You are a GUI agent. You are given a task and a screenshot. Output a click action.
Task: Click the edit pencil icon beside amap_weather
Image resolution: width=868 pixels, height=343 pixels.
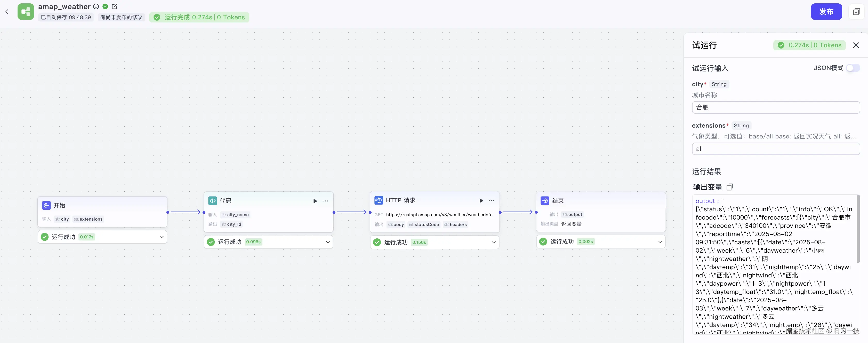click(x=115, y=6)
